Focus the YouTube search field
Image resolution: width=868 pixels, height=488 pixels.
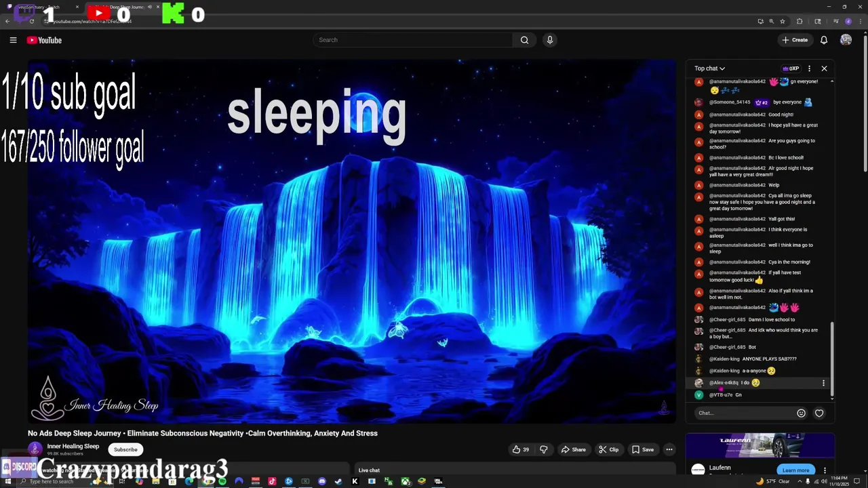[414, 40]
